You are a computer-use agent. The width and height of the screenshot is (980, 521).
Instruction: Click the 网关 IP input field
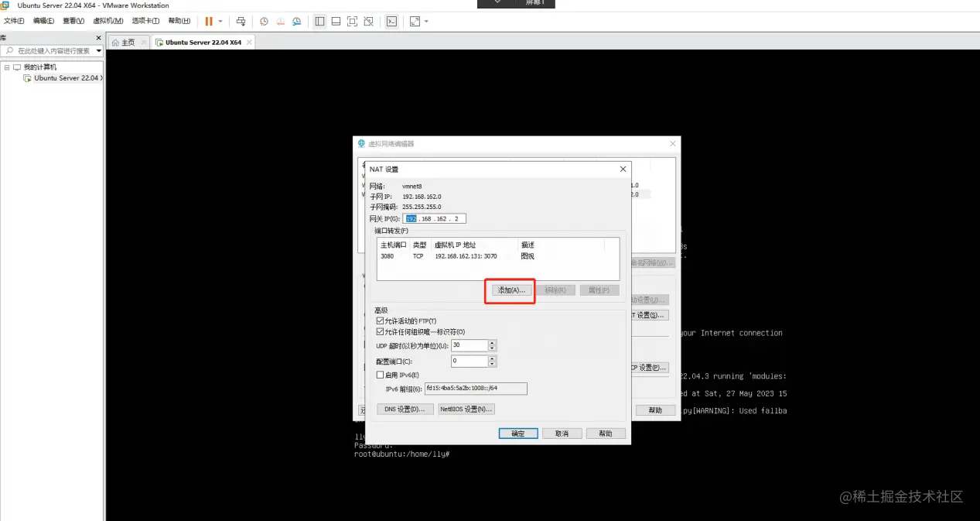coord(435,219)
